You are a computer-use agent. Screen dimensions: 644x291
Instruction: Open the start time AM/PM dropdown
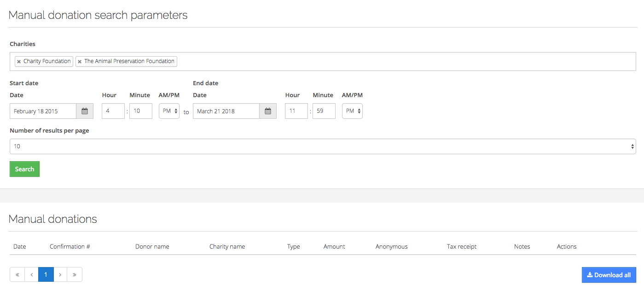click(169, 111)
